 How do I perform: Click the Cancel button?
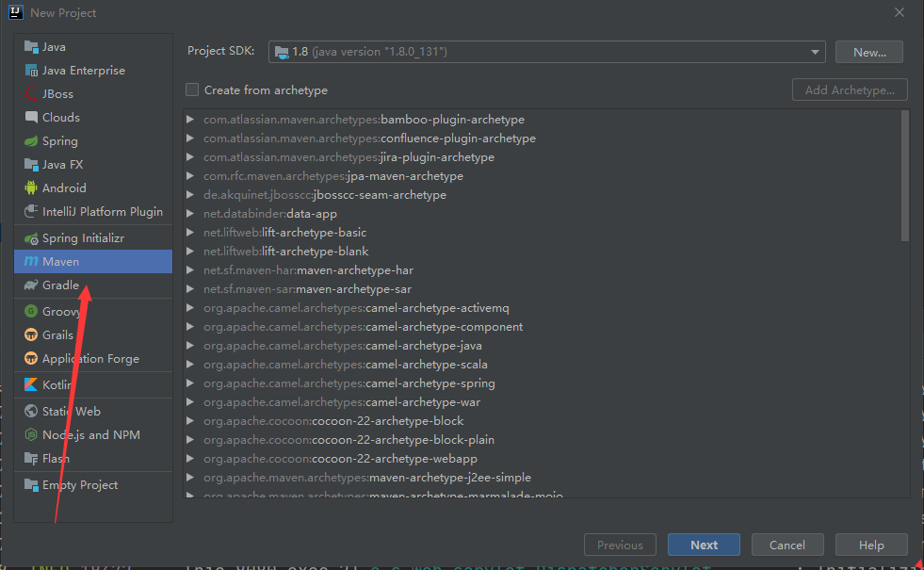tap(786, 545)
